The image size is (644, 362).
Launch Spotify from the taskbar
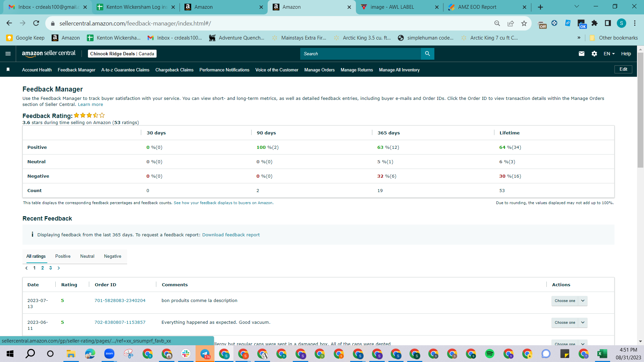coord(490,354)
